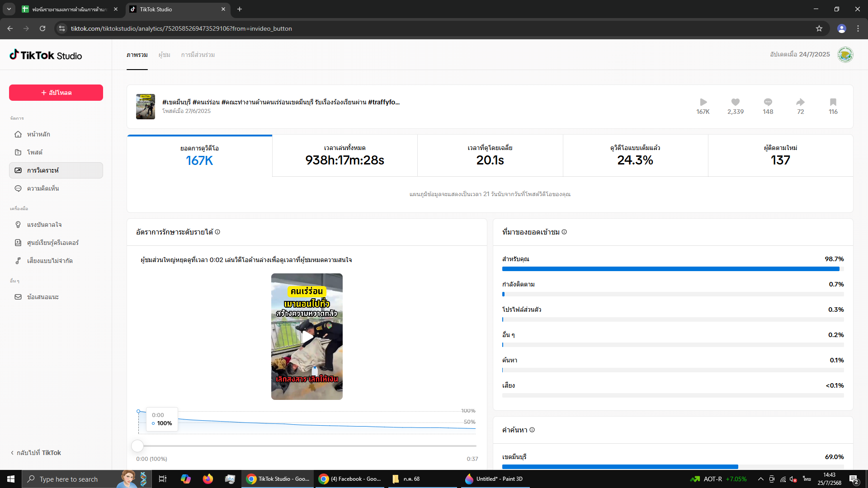Show hidden system tray icons chevron

point(761,479)
